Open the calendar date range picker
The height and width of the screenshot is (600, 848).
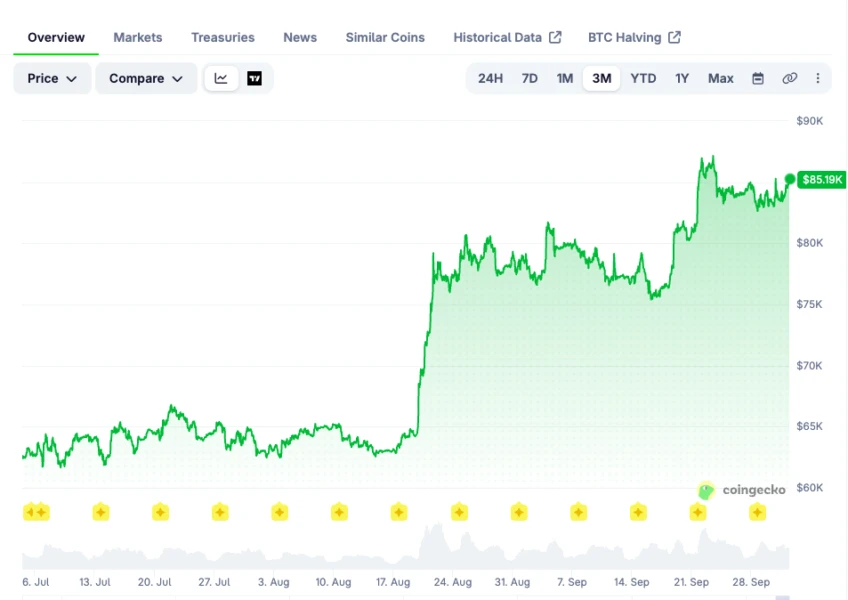pos(758,78)
